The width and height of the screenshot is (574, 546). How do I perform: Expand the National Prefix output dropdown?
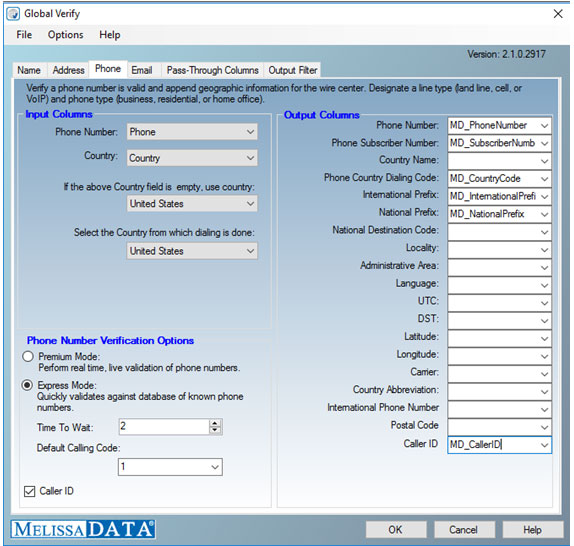[544, 214]
